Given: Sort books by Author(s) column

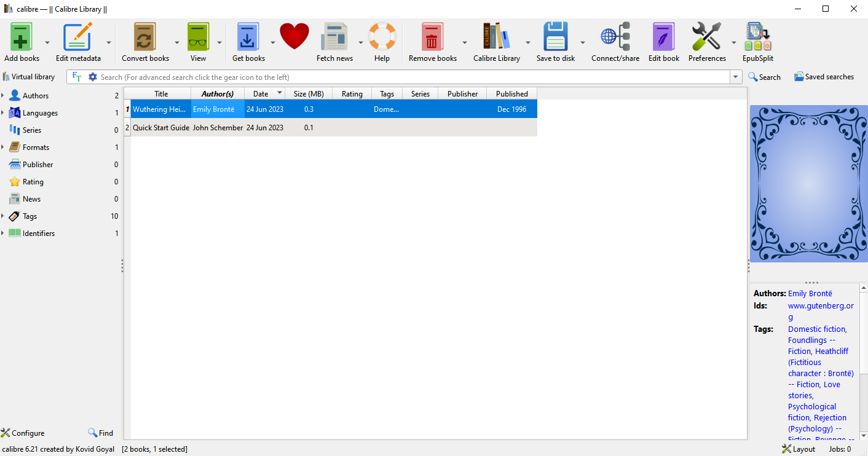Looking at the screenshot, I should click(x=218, y=93).
